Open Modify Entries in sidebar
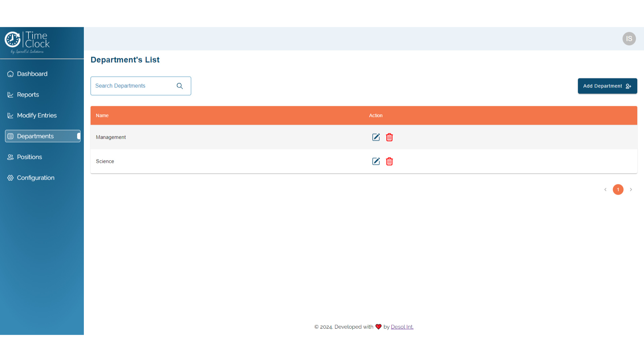Image resolution: width=644 pixels, height=362 pixels. click(37, 115)
